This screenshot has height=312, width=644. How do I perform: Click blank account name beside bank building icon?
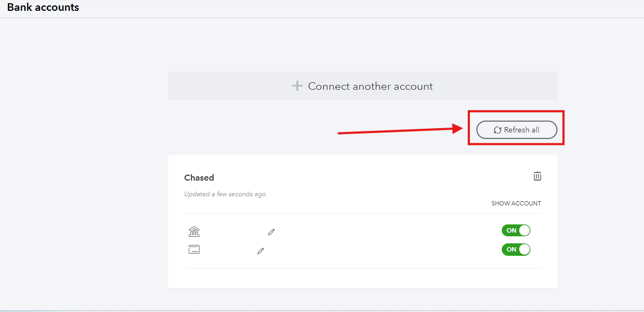tap(233, 232)
